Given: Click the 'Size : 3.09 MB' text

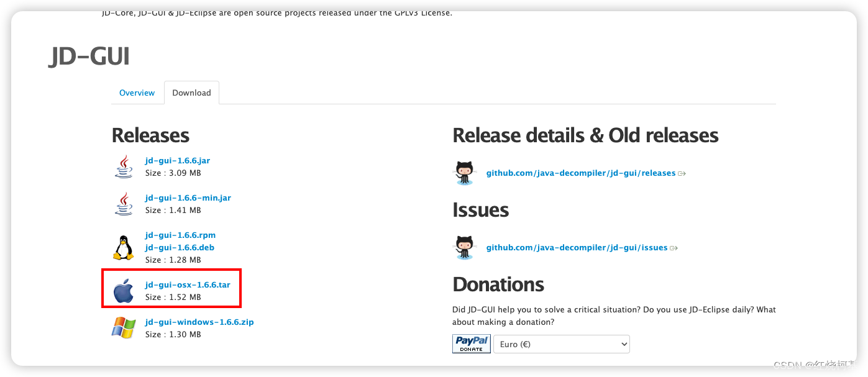Looking at the screenshot, I should click(x=173, y=173).
